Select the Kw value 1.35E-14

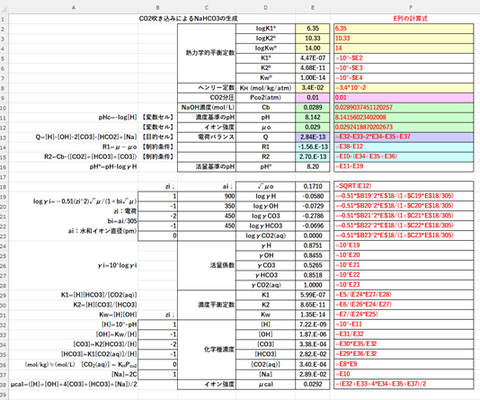pyautogui.click(x=312, y=315)
